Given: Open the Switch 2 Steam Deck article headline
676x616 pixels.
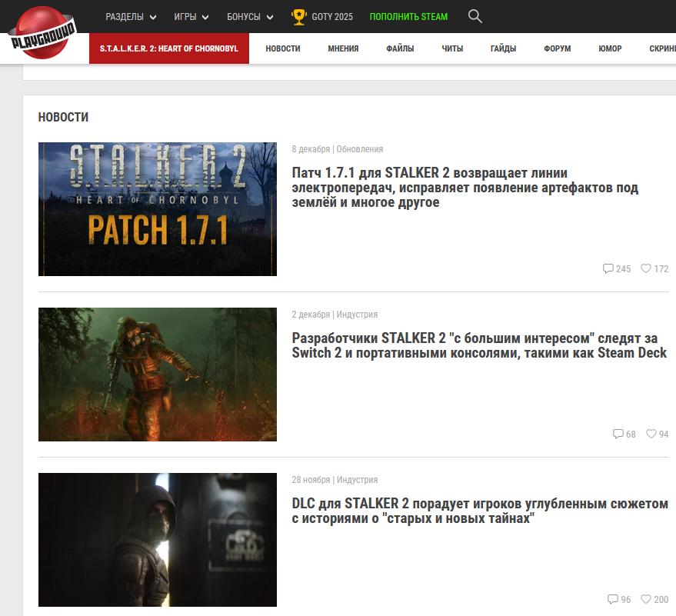Looking at the screenshot, I should [x=479, y=345].
